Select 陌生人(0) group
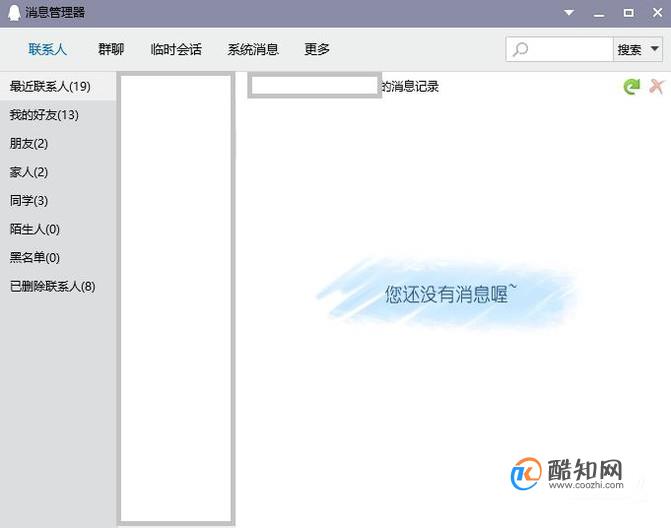Viewport: 671px width, 528px height. (x=58, y=229)
